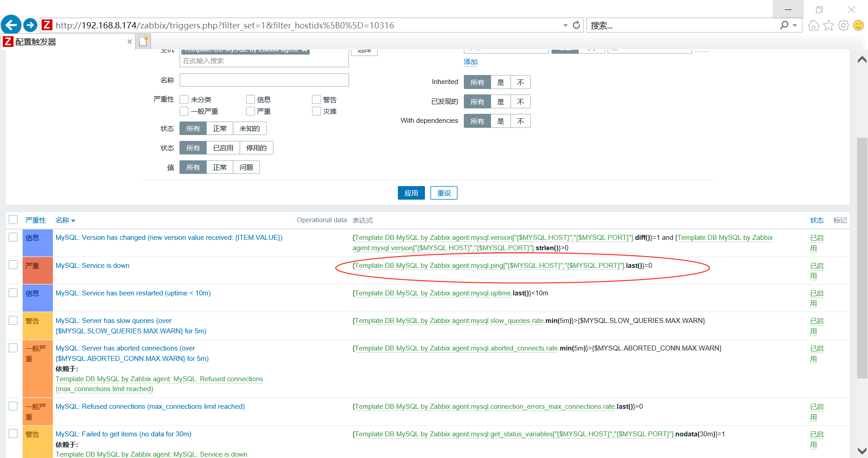
Task: Click the smiley feedback icon
Action: (859, 25)
